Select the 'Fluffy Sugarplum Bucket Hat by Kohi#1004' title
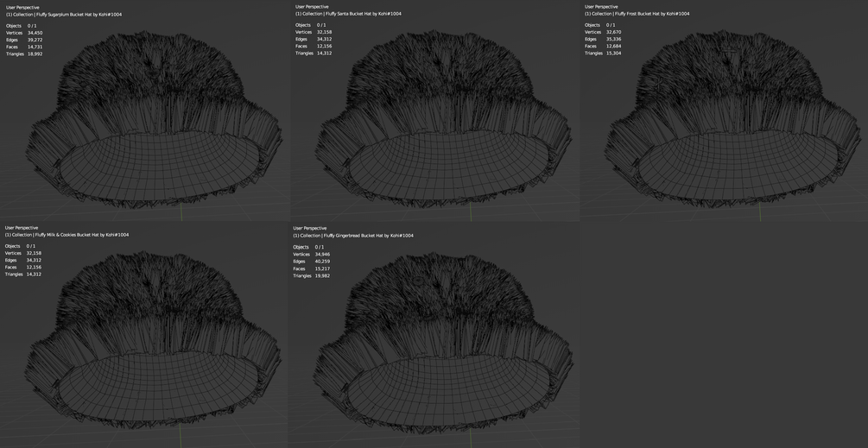 (79, 15)
